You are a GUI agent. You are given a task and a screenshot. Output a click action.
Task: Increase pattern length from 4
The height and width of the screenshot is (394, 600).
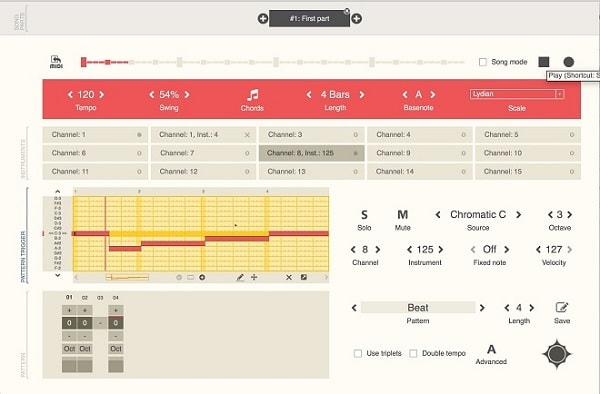click(x=532, y=308)
